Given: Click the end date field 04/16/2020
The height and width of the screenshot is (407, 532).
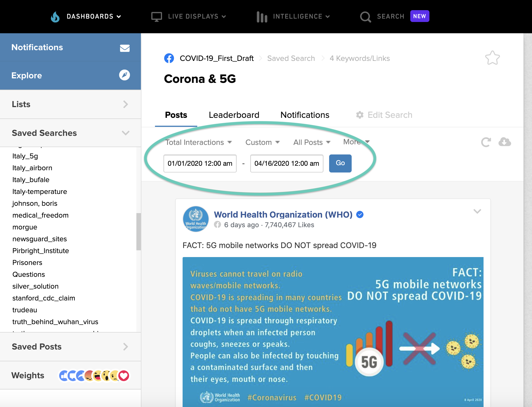Looking at the screenshot, I should tap(287, 163).
